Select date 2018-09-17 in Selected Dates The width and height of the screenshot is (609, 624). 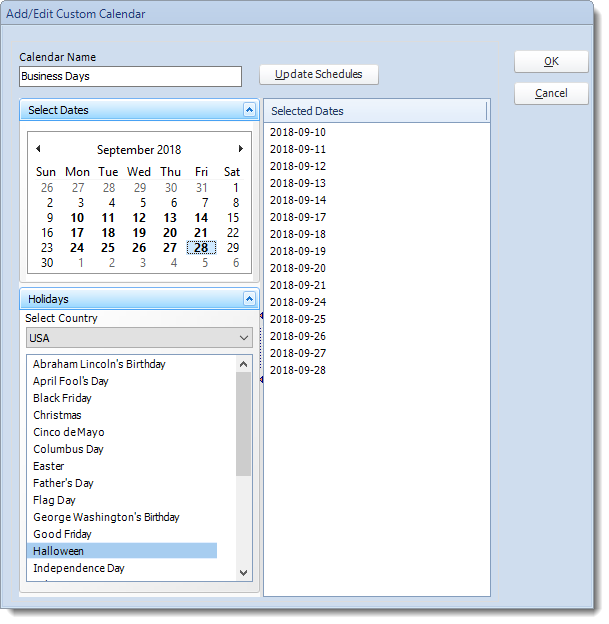pyautogui.click(x=298, y=218)
